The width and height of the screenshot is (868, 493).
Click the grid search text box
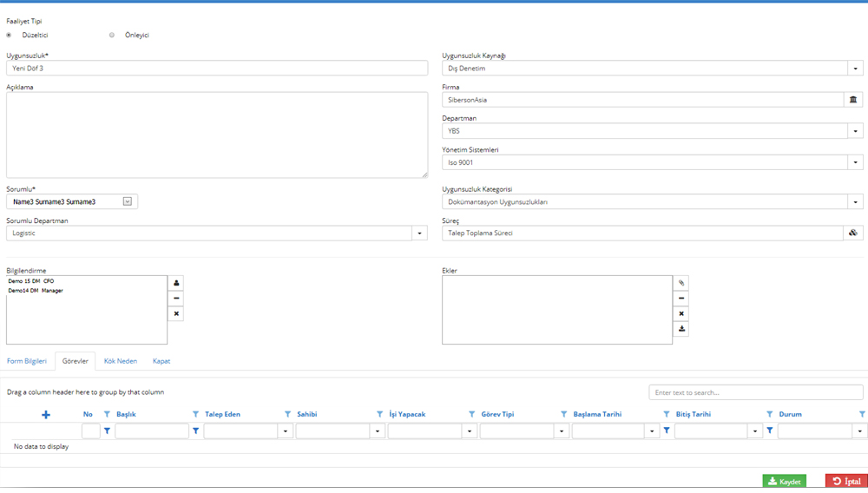point(755,393)
